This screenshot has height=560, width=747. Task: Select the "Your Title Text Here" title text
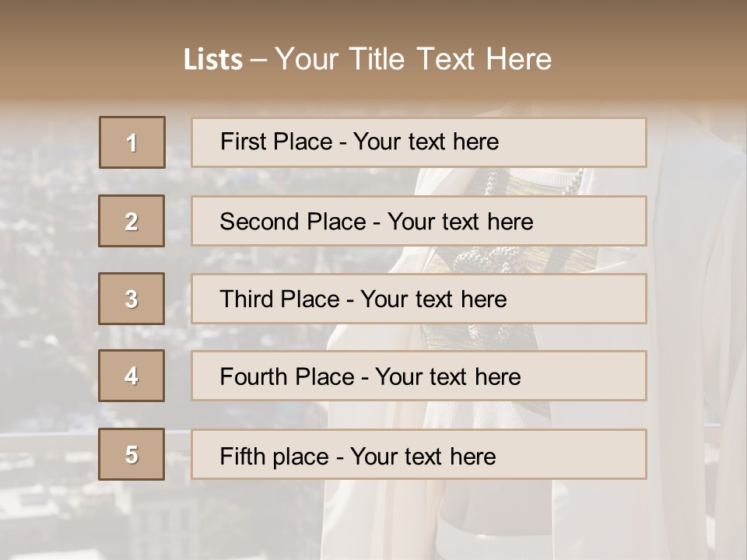pos(413,59)
